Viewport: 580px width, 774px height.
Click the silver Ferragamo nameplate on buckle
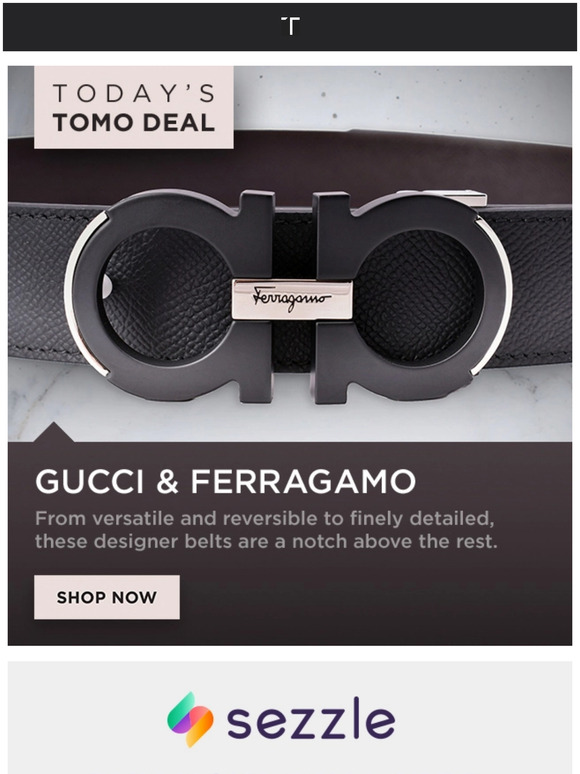pyautogui.click(x=292, y=299)
